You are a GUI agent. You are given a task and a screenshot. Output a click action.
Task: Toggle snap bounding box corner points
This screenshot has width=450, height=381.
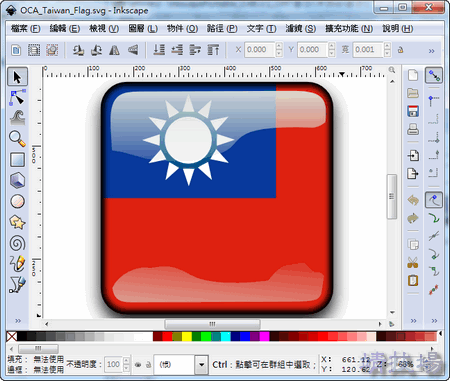click(434, 137)
